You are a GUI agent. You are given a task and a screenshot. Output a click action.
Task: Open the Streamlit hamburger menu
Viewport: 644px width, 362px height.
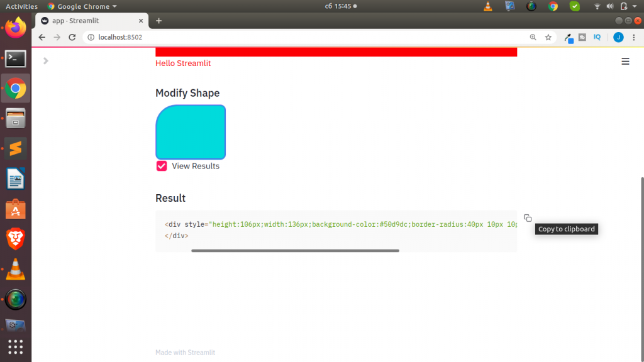coord(625,61)
